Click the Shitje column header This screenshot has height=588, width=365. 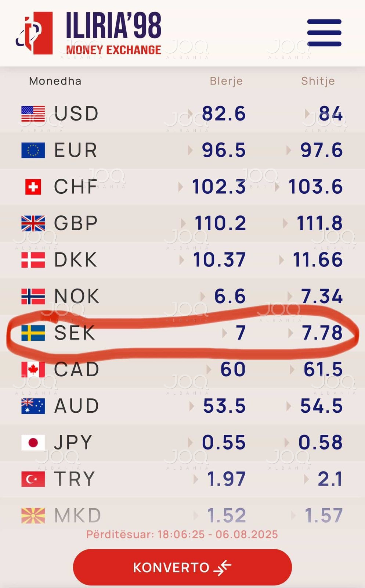coord(318,81)
